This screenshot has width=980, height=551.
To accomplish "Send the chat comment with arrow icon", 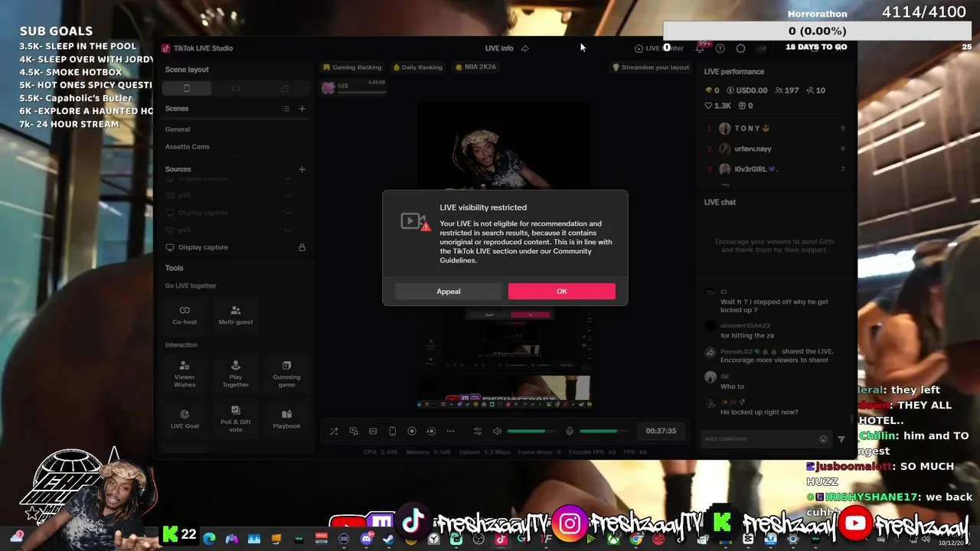I will [x=841, y=439].
